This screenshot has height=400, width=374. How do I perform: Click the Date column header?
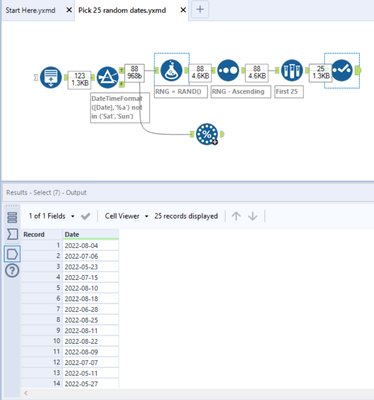coord(91,234)
